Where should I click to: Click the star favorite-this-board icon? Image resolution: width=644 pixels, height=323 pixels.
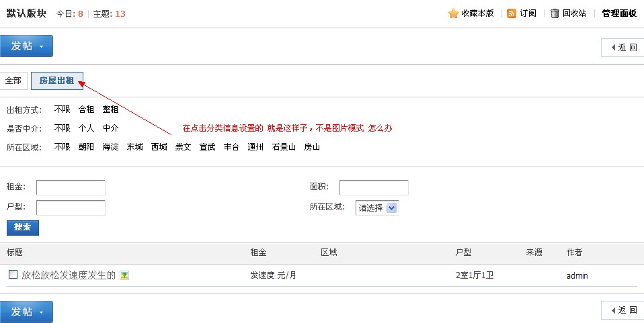click(x=453, y=13)
